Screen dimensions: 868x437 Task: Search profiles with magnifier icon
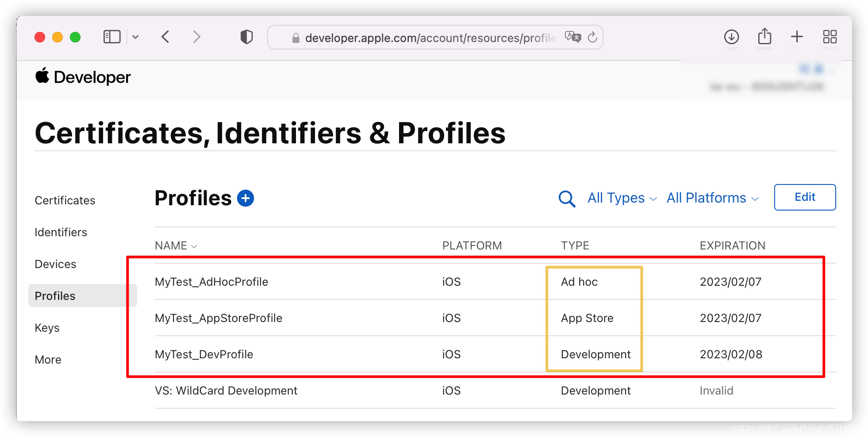click(x=567, y=199)
